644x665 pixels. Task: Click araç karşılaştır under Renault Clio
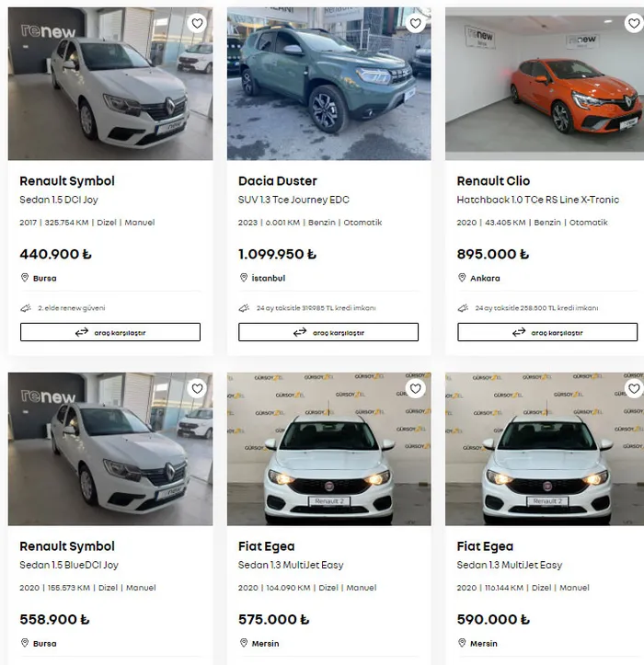[547, 332]
